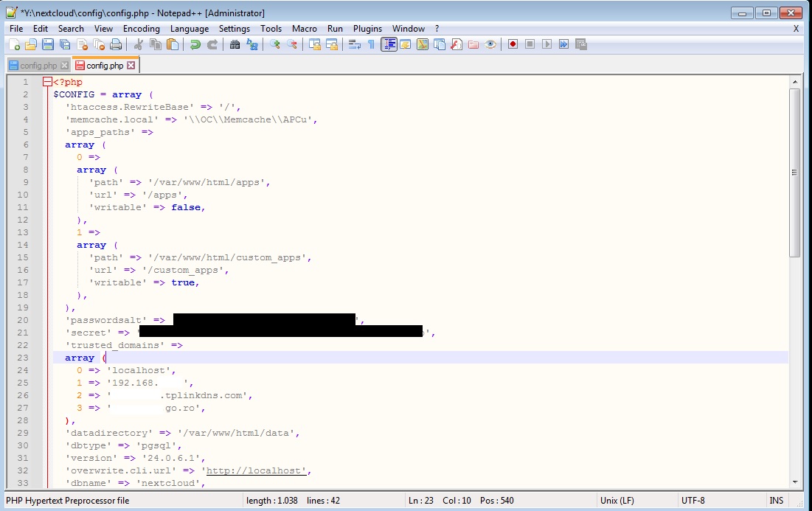Zoom in using the magnifier plus icon
Screen dimensions: 812x511
pos(275,44)
